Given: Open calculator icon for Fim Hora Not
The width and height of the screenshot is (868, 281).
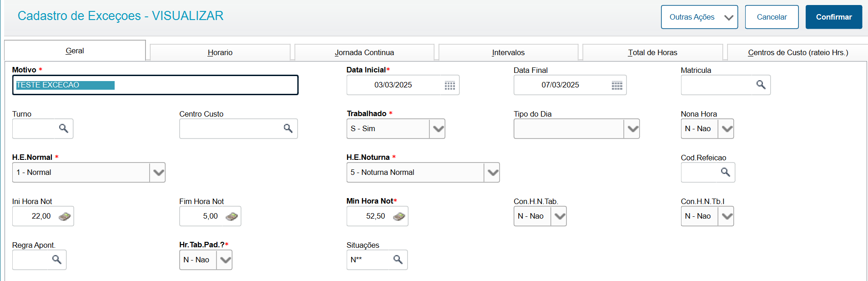Looking at the screenshot, I should [x=232, y=216].
